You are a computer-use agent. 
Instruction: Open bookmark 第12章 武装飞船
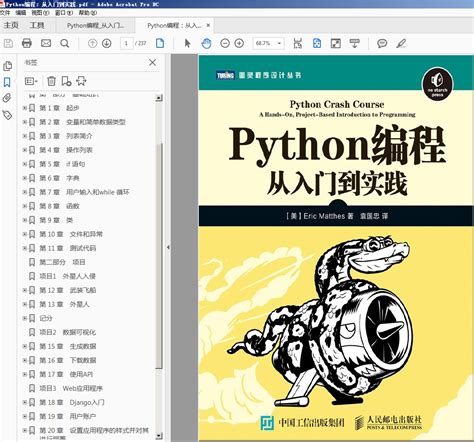pos(68,290)
